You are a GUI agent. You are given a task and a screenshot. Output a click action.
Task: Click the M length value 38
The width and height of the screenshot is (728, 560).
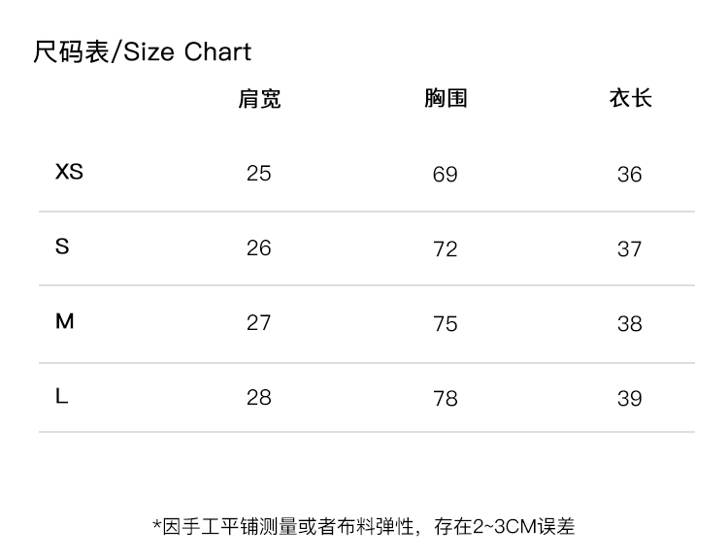pos(630,324)
